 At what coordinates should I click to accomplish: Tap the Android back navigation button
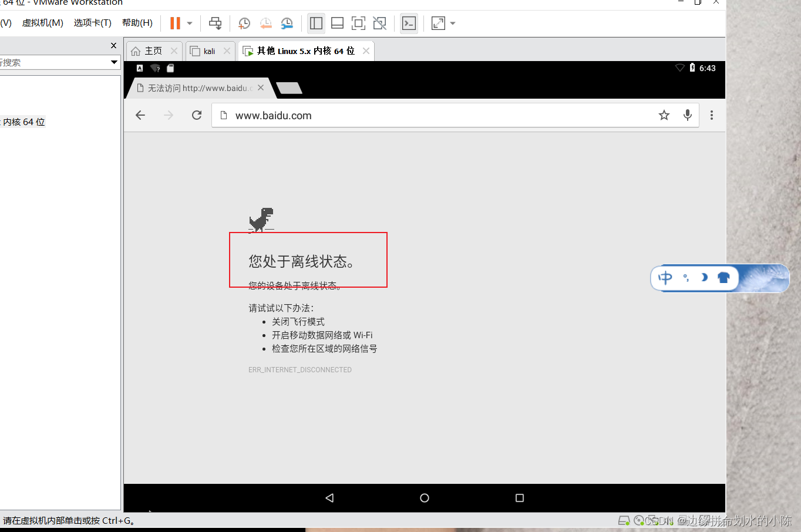pyautogui.click(x=329, y=498)
